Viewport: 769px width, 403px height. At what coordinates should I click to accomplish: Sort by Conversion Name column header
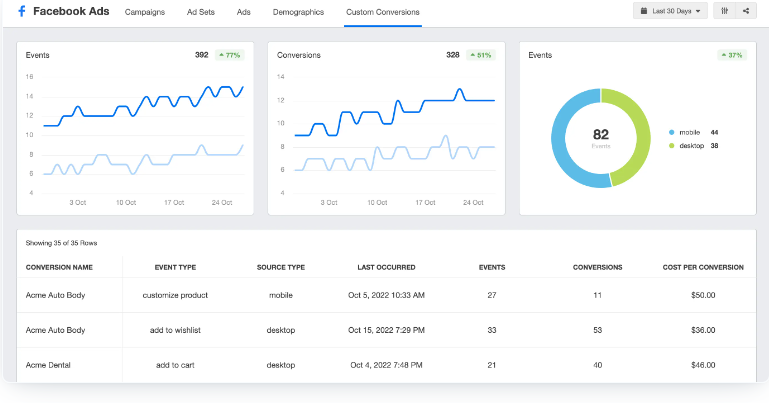pos(59,267)
